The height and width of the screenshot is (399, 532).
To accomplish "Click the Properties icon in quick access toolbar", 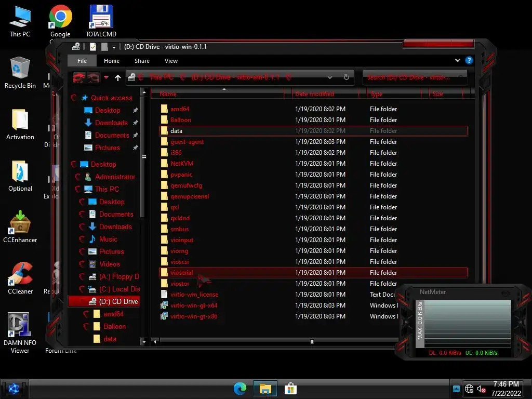I will pos(92,47).
